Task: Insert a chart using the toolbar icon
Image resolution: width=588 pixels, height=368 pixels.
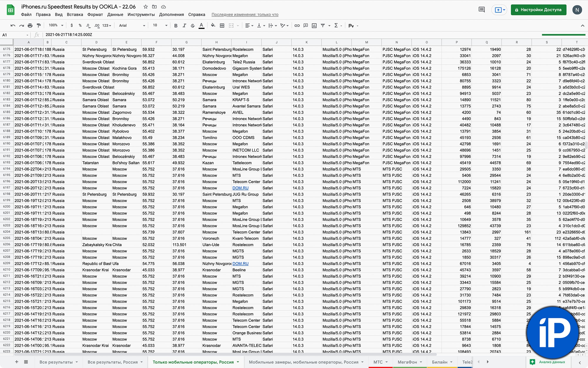Action: coord(314,26)
